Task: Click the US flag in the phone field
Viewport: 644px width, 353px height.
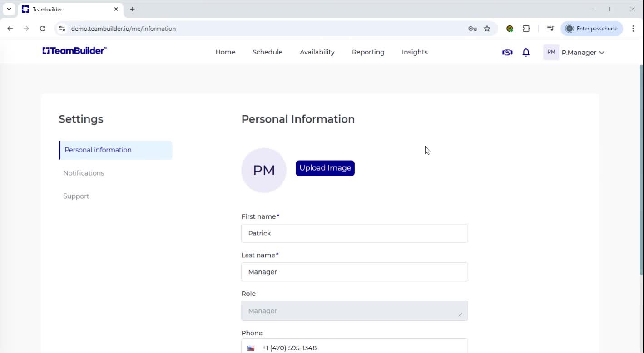Action: click(x=250, y=348)
